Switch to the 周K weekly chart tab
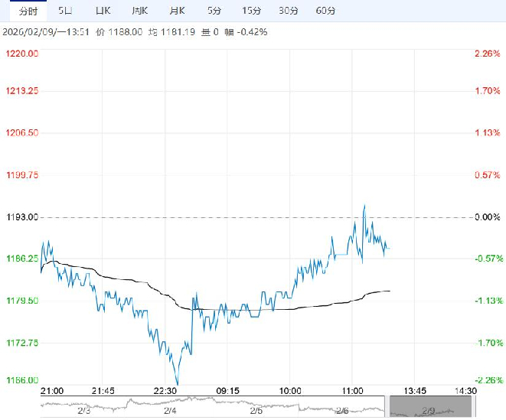Screen dimensions: 506x420 pos(139,11)
